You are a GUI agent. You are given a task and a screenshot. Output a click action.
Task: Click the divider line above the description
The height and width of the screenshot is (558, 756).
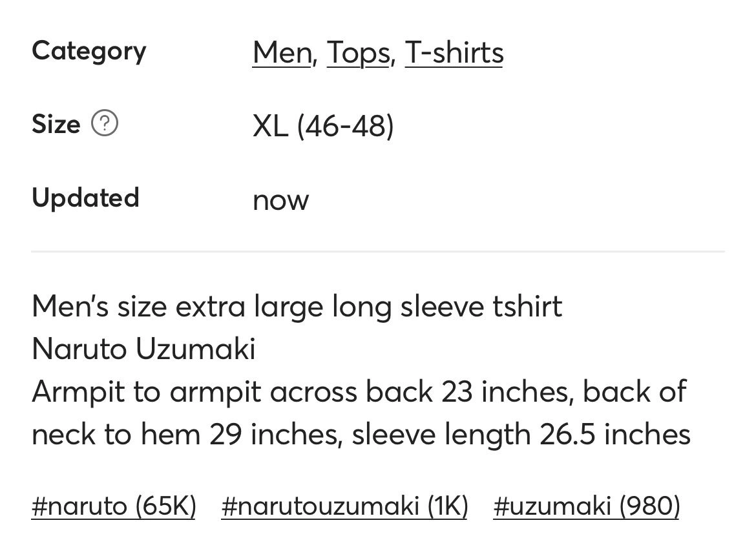[378, 251]
